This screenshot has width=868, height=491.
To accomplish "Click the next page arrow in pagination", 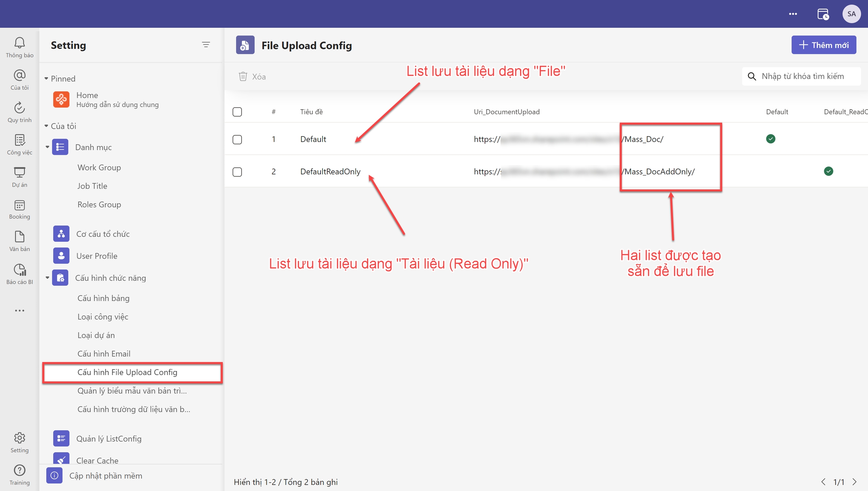I will tap(854, 482).
